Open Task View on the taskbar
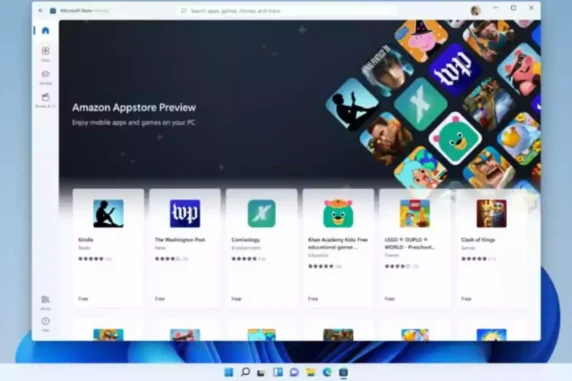This screenshot has height=381, width=572. click(x=261, y=372)
